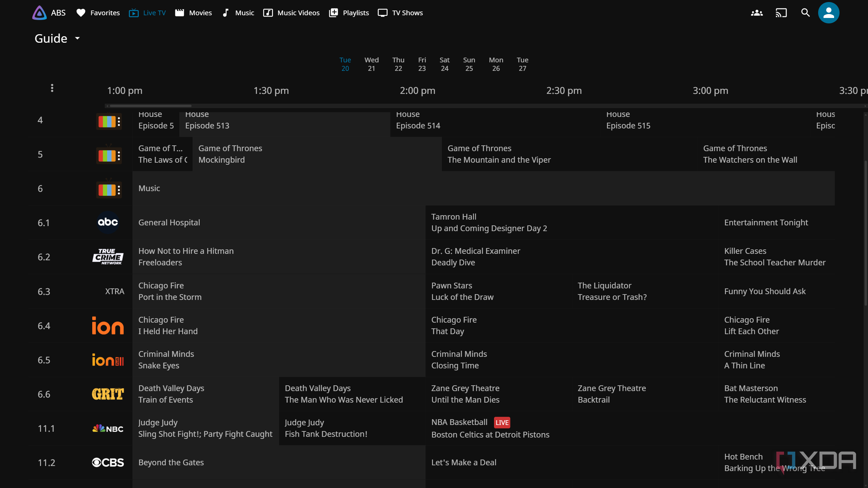
Task: Open Pawn Stars Luck of the Draw
Action: pos(498,291)
